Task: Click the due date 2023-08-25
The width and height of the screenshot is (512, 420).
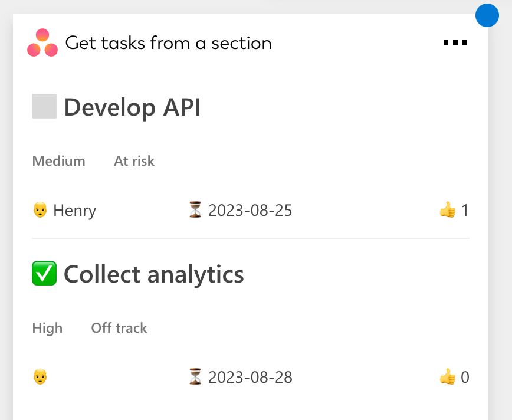Action: (250, 211)
